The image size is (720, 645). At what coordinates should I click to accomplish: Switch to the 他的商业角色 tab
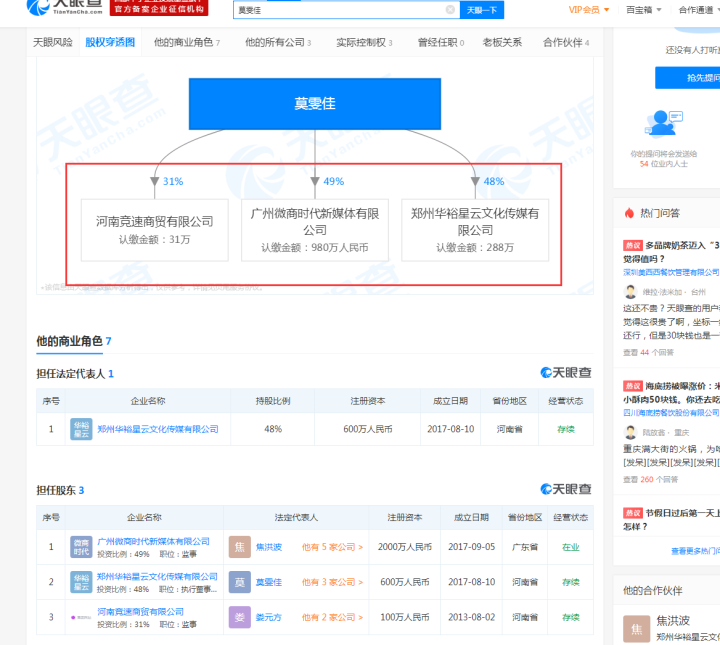[x=187, y=42]
